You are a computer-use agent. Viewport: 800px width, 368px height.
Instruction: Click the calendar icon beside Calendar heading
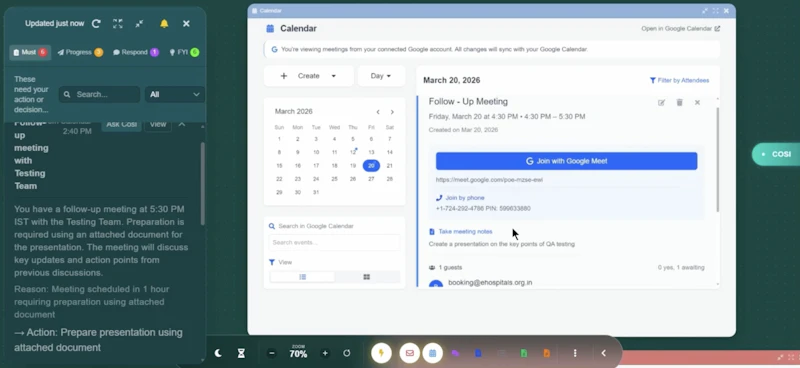(270, 29)
